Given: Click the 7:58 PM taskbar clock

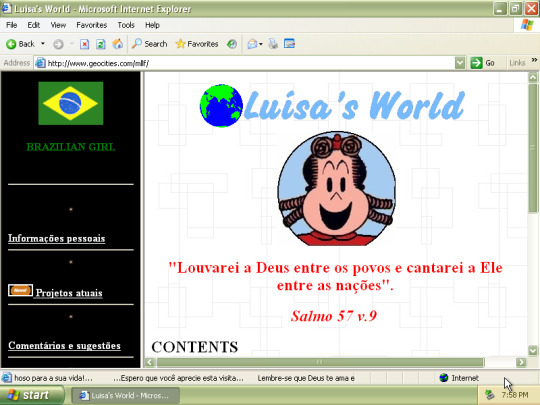Looking at the screenshot, I should (515, 395).
